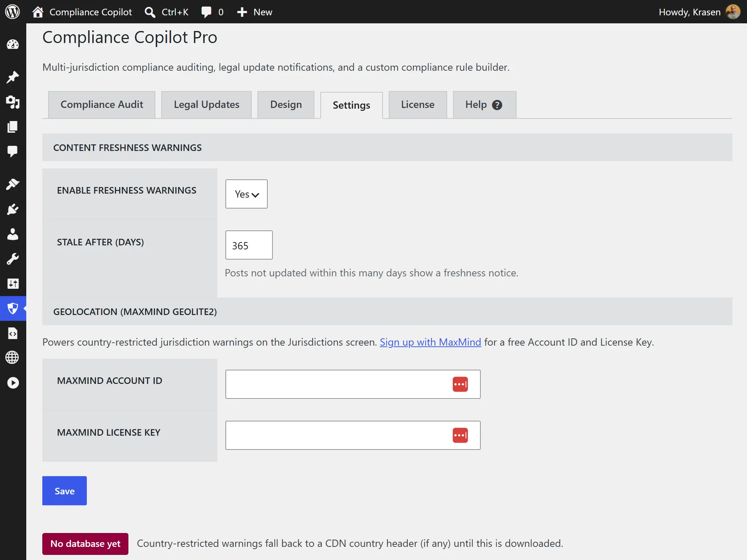Focus the MaxMind License Key field
The width and height of the screenshot is (747, 560).
click(x=353, y=435)
